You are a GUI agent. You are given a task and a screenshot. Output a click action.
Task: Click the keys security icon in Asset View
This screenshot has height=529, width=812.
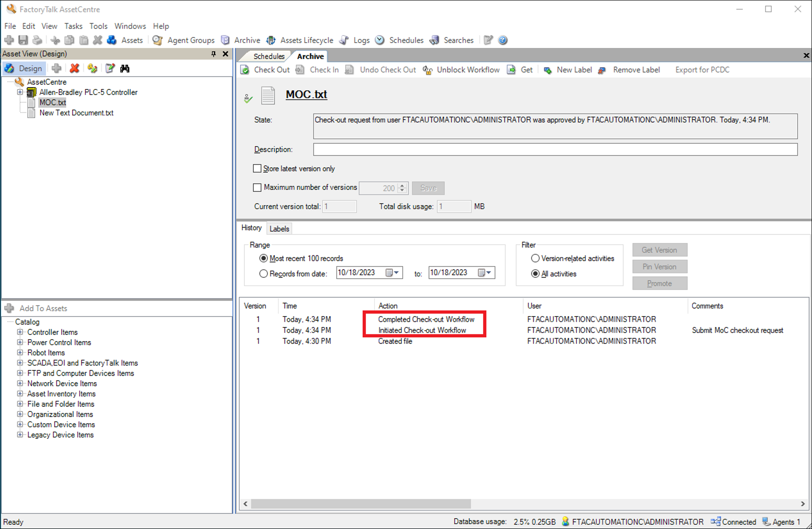pos(92,69)
